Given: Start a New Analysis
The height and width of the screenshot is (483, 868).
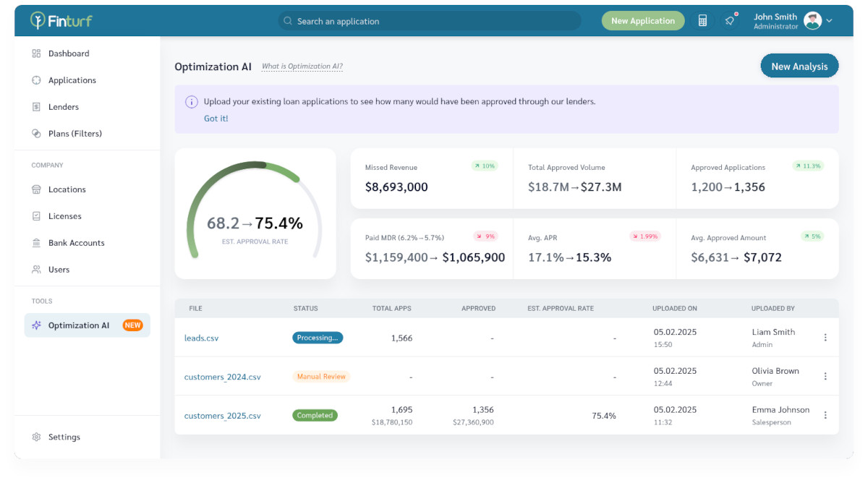Looking at the screenshot, I should pos(799,65).
